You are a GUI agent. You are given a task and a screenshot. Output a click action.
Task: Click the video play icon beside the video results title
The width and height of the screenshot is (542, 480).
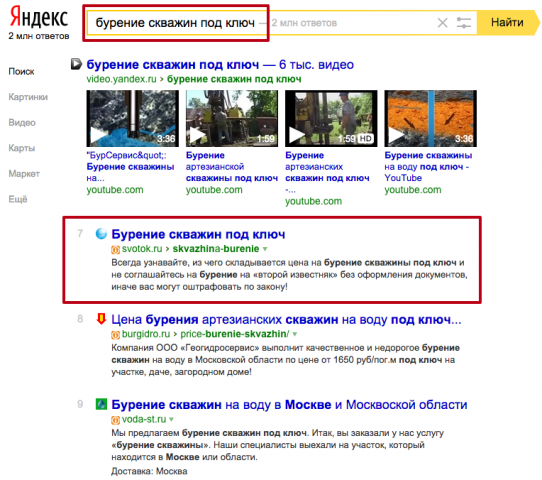(x=76, y=64)
